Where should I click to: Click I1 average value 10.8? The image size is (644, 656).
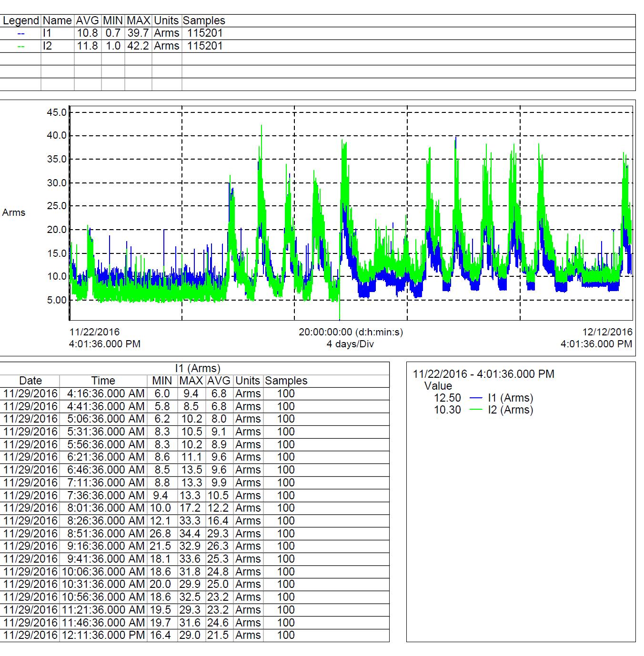[x=88, y=33]
